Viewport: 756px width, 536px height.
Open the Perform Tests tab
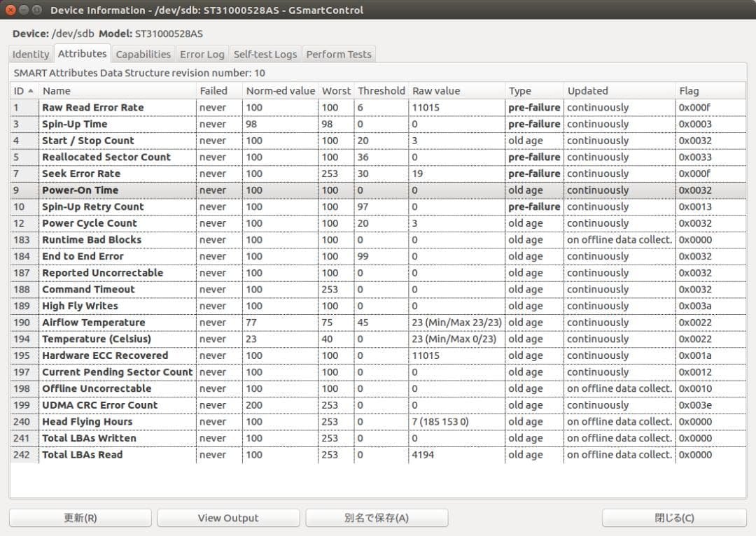pos(339,55)
